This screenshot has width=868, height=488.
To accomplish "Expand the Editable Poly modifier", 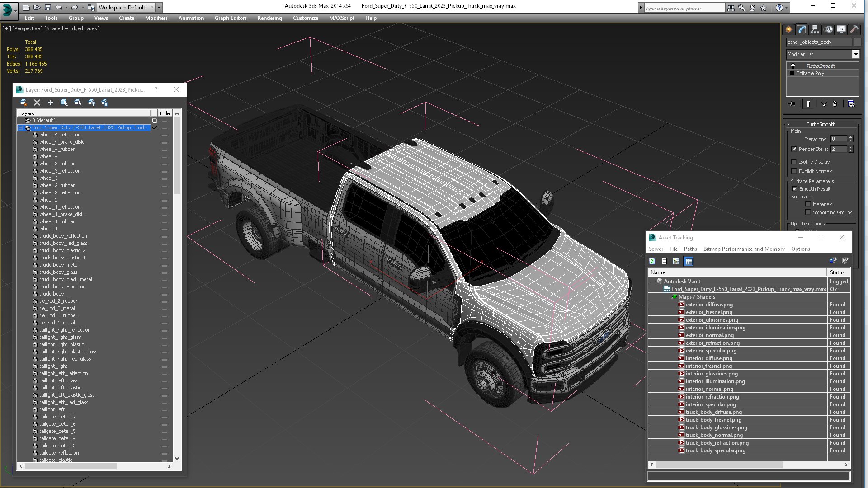I will 792,73.
